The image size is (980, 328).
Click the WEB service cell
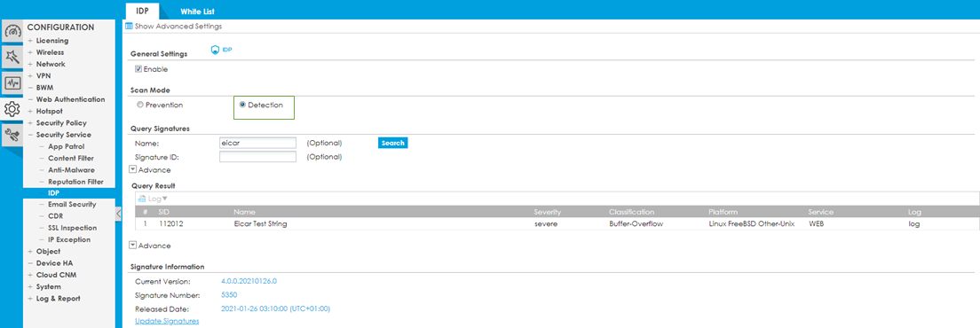(817, 224)
